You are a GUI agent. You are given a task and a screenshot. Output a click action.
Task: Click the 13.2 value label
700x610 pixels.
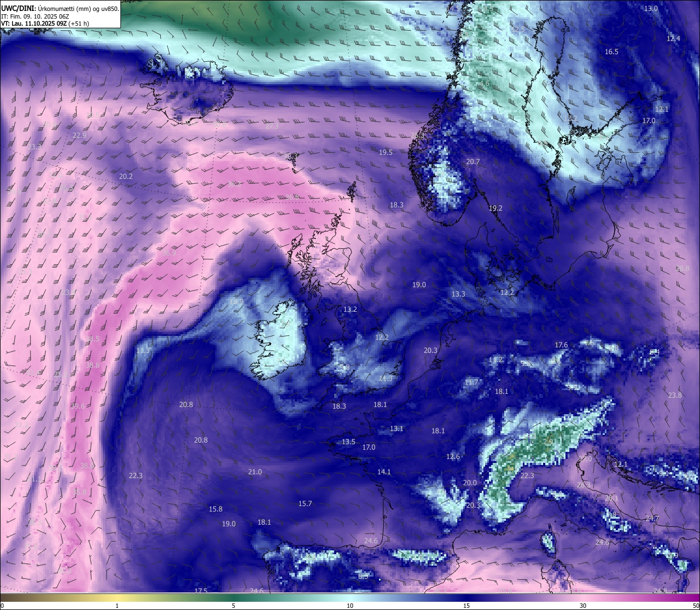coord(350,309)
